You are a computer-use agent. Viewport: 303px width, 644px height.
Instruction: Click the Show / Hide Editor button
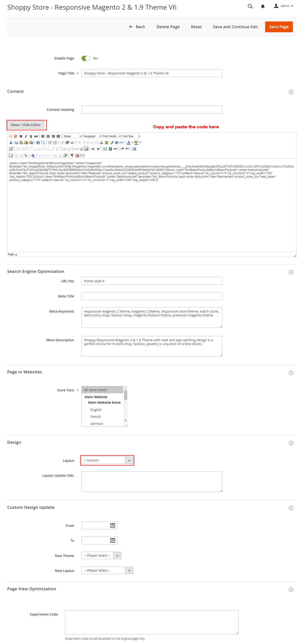pos(26,125)
